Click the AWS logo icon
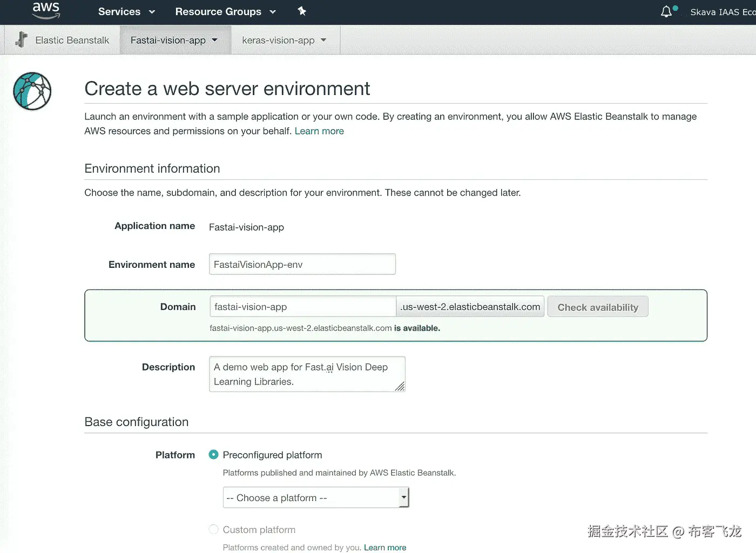The height and width of the screenshot is (553, 756). pyautogui.click(x=46, y=11)
